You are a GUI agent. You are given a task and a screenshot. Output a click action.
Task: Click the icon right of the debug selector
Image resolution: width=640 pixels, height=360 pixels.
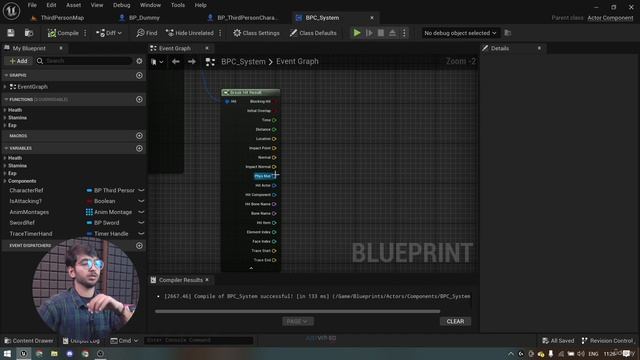pyautogui.click(x=508, y=33)
